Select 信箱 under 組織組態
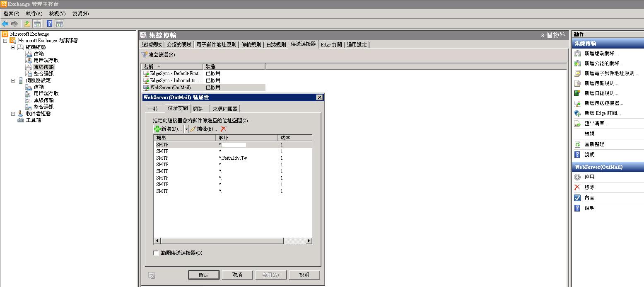Image resolution: width=644 pixels, height=287 pixels. [x=39, y=54]
